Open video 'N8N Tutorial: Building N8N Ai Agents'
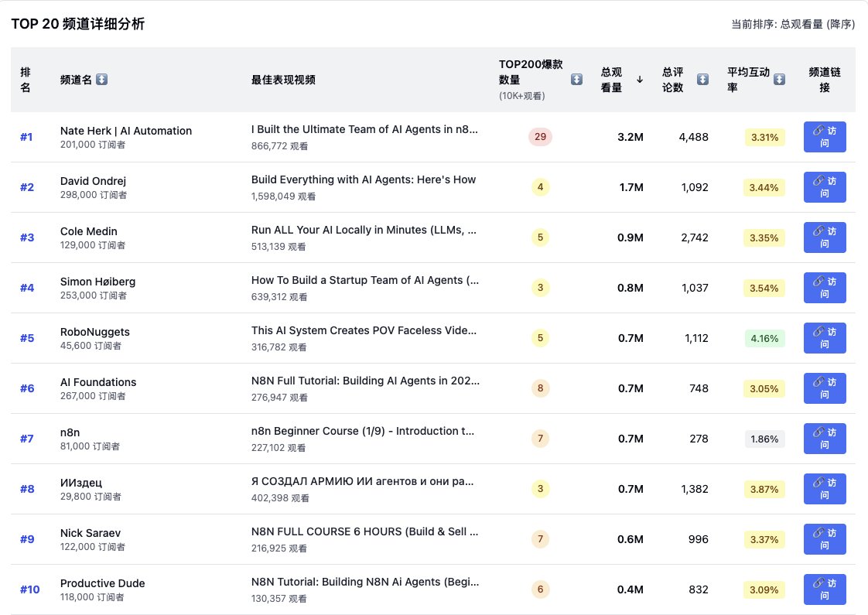 point(365,582)
